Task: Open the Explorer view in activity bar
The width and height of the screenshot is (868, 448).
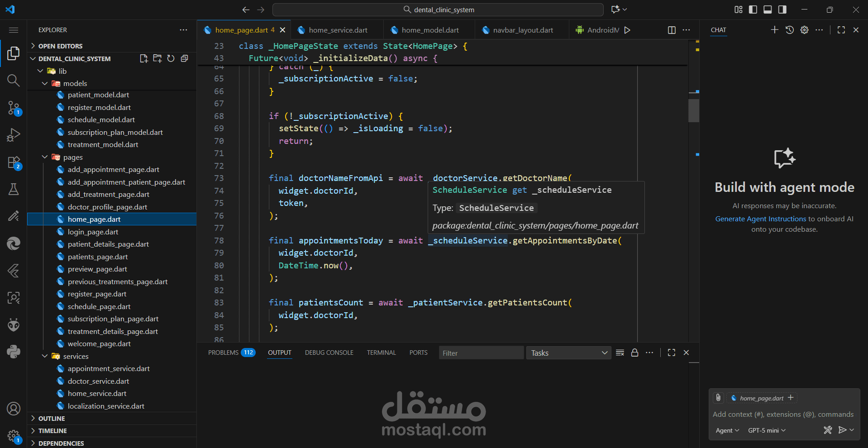Action: tap(14, 53)
